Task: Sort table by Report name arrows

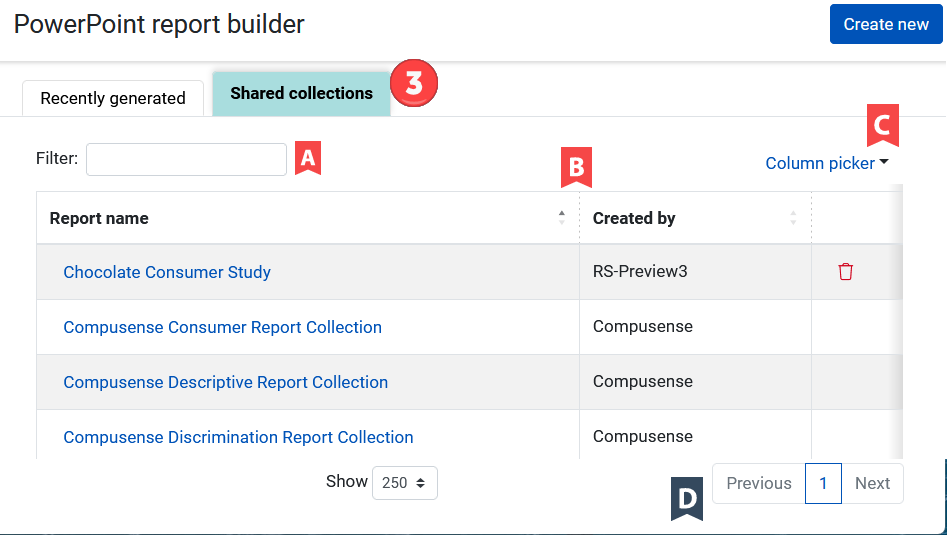Action: 561,218
